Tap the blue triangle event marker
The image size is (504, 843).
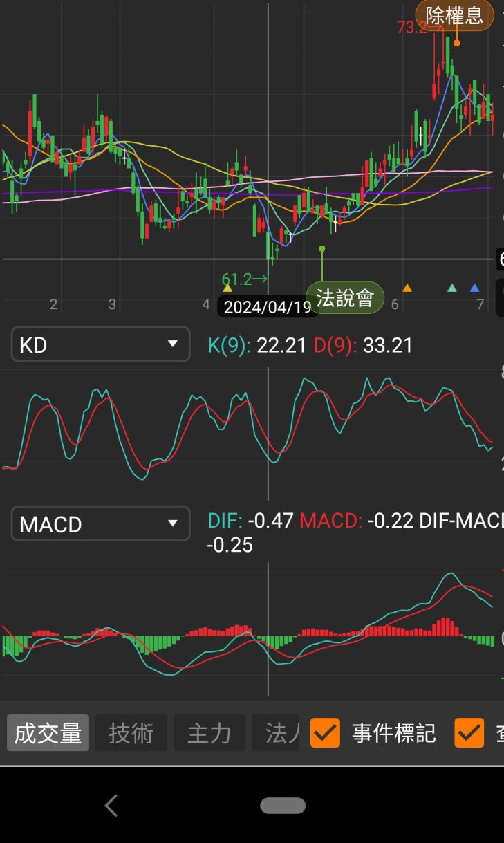coord(474,288)
